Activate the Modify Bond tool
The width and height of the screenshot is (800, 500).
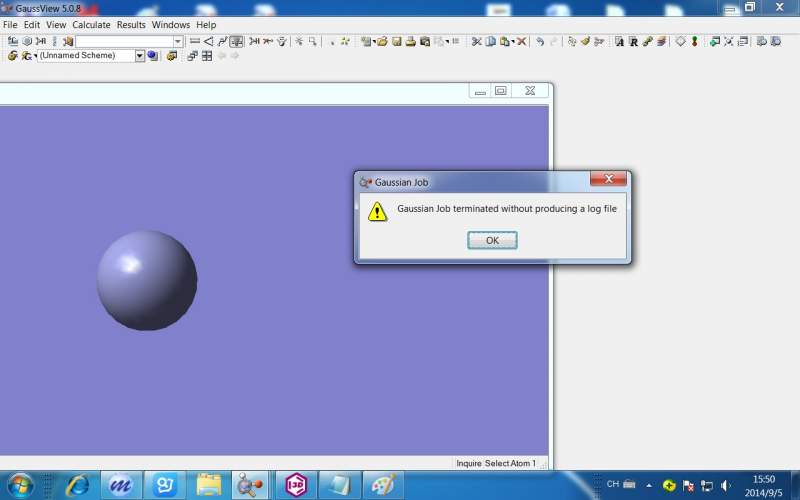pos(195,41)
